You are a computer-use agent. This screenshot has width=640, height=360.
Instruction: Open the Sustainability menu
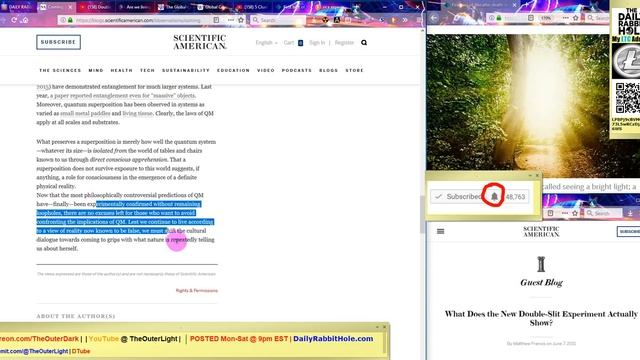186,70
